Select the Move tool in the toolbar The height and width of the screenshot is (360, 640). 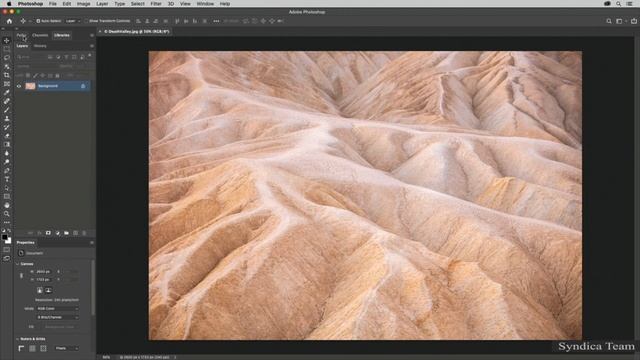pos(7,40)
